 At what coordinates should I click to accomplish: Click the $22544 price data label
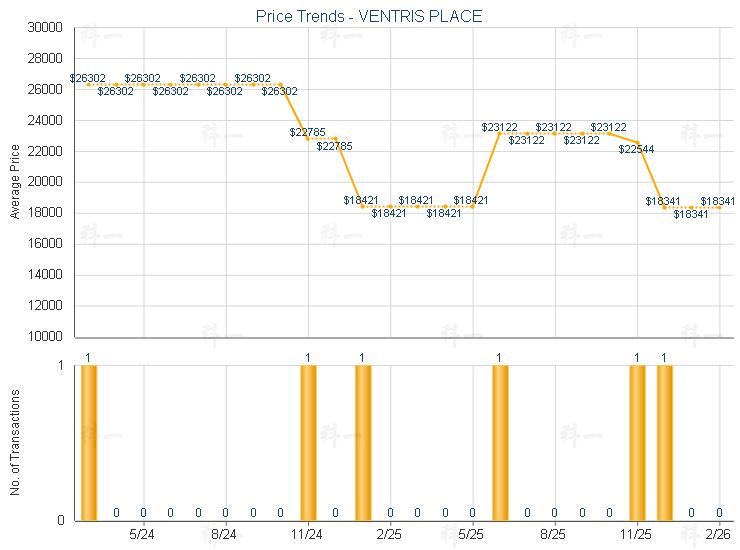[x=636, y=150]
